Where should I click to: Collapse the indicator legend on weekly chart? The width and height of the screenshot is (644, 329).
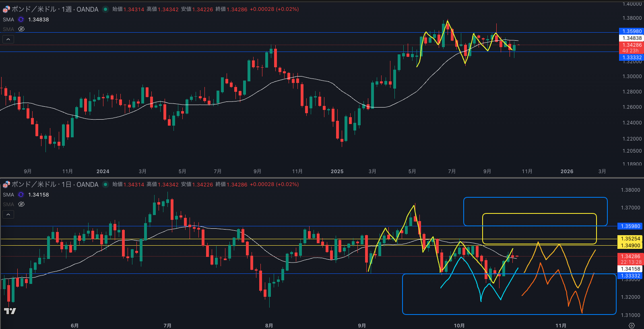8,39
